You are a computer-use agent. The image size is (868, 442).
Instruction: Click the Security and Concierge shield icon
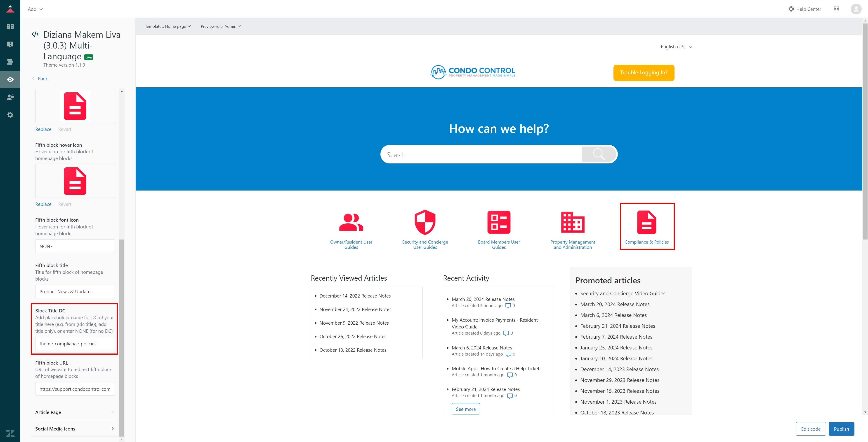coord(425,222)
